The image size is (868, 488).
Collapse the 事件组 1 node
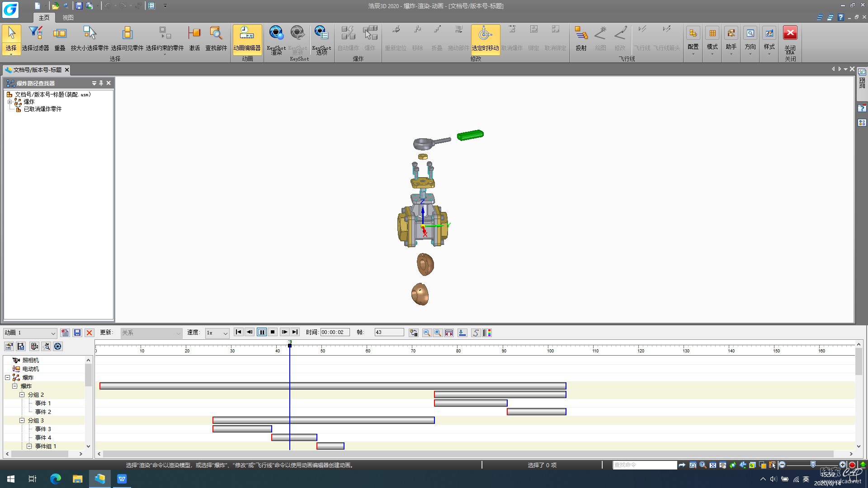coord(29,446)
